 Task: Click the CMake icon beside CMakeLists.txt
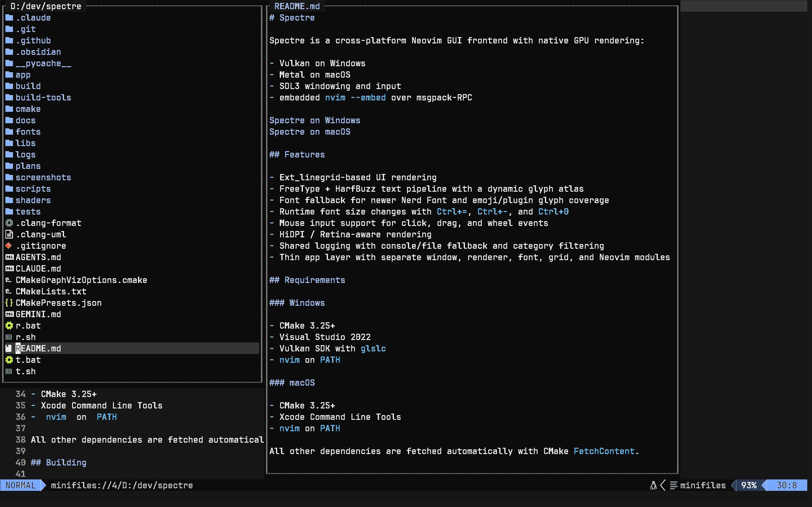click(x=8, y=292)
